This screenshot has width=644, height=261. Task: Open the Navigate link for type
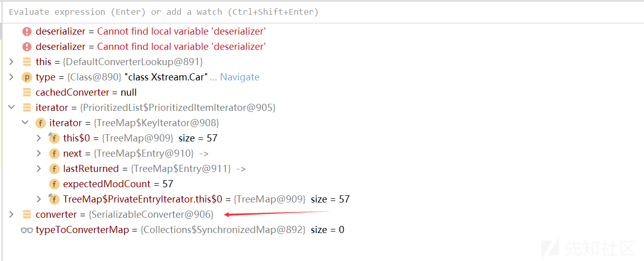pos(240,77)
